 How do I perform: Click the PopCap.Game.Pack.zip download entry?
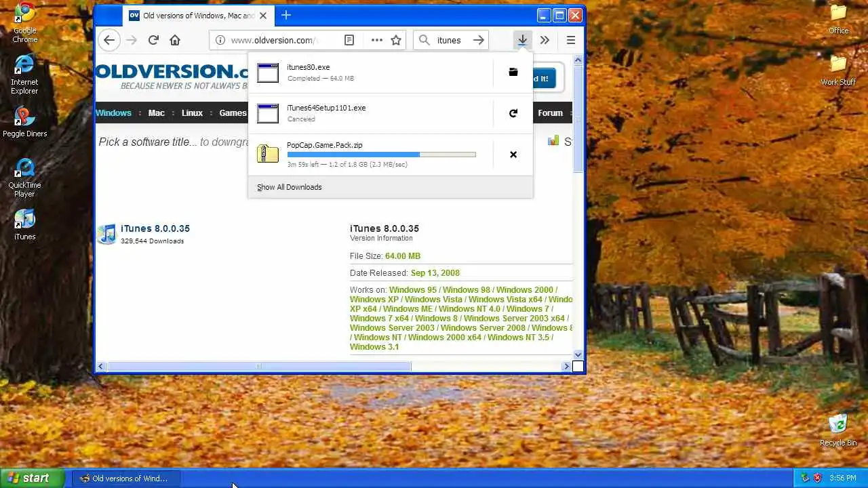[371, 155]
